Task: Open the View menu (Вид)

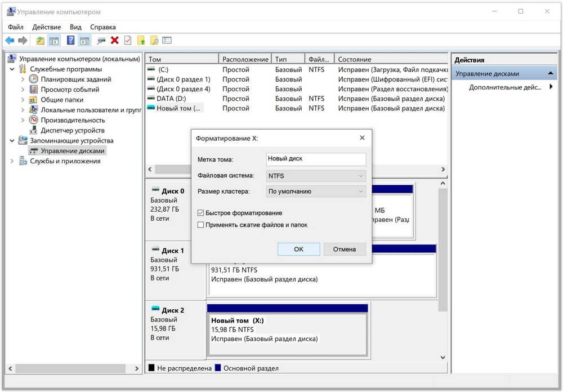Action: coord(75,27)
